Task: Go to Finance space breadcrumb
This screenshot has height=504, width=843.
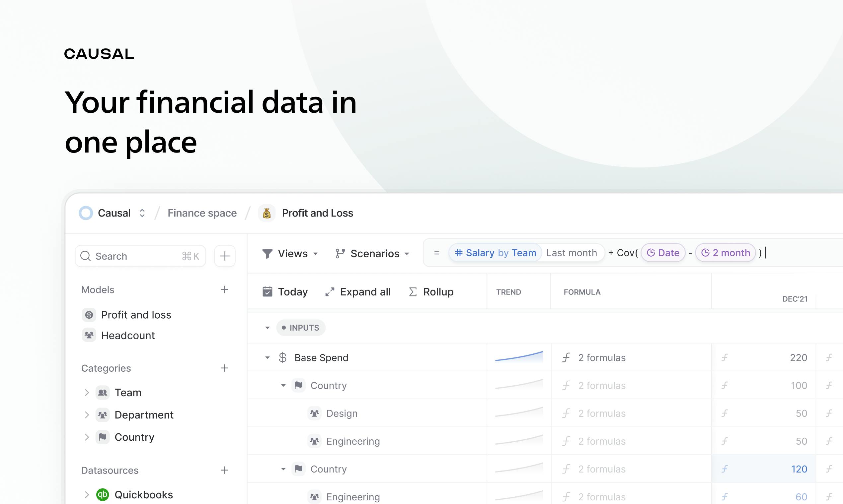Action: coord(202,213)
